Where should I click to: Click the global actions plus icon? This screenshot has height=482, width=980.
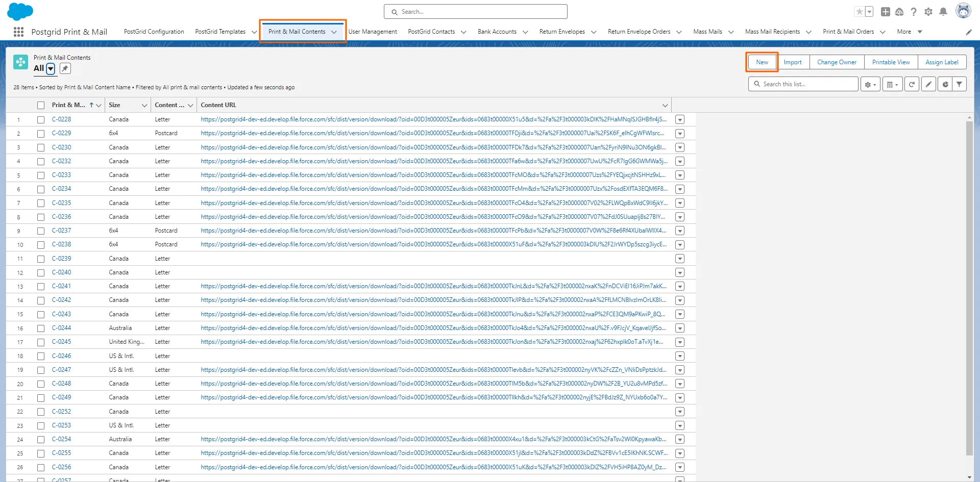[x=886, y=12]
